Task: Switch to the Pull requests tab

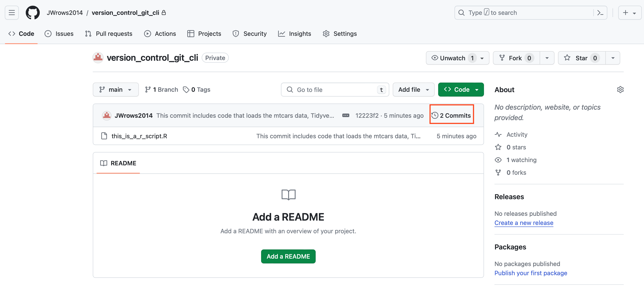Action: pos(109,34)
